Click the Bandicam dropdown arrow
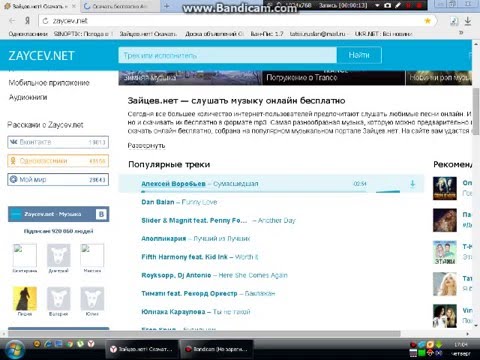This screenshot has width=480, height=360. pyautogui.click(x=377, y=5)
